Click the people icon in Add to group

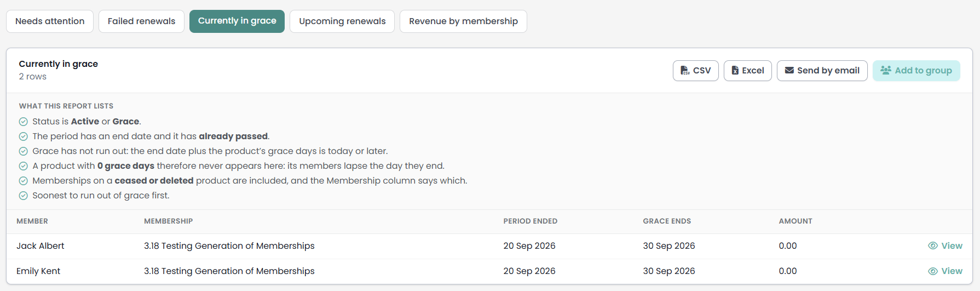click(x=886, y=70)
